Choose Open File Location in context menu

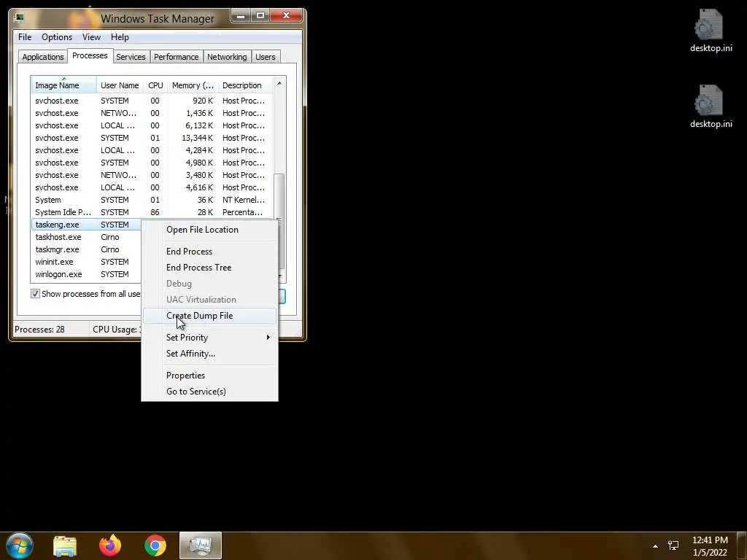pyautogui.click(x=209, y=230)
